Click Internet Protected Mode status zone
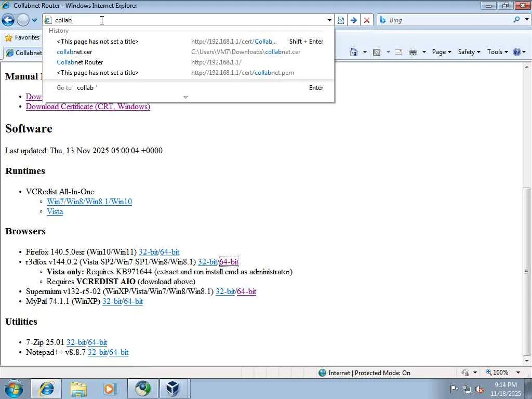Viewport: 532px width, 399px height. (364, 373)
